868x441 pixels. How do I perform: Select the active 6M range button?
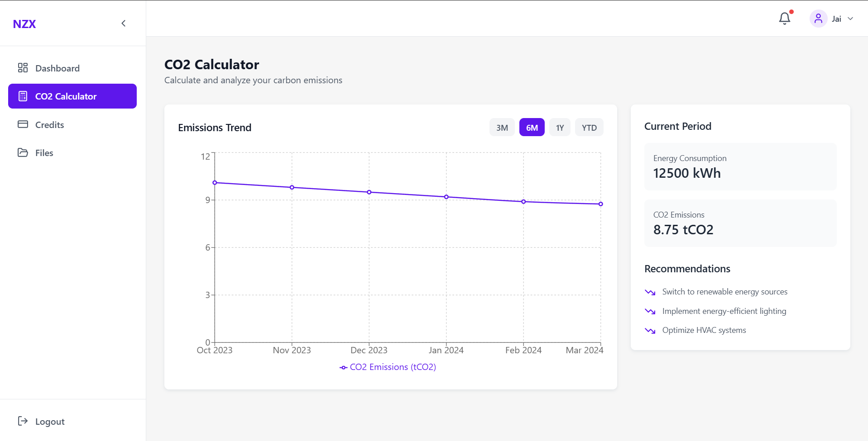(x=532, y=128)
